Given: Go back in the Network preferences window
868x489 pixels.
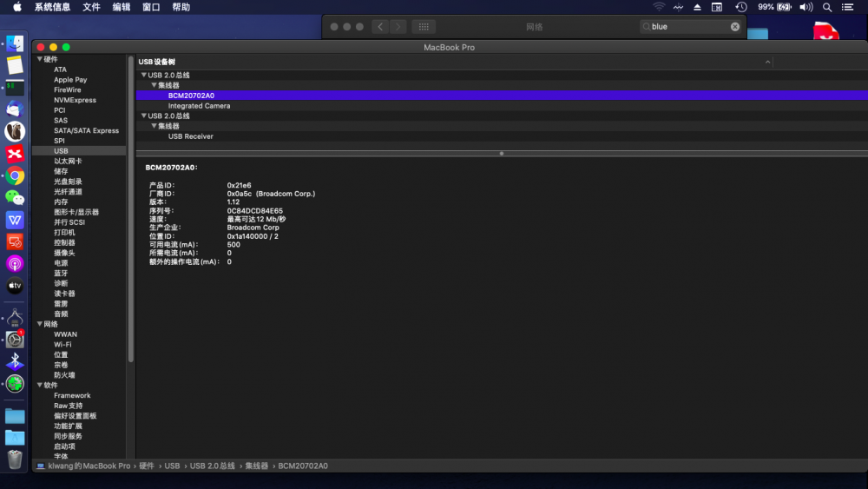Looking at the screenshot, I should coord(380,27).
